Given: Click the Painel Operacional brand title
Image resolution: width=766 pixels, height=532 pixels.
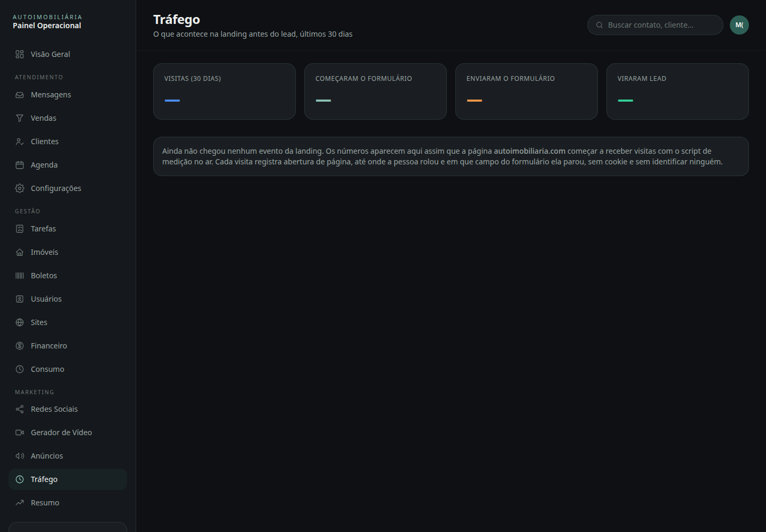Looking at the screenshot, I should pyautogui.click(x=47, y=26).
